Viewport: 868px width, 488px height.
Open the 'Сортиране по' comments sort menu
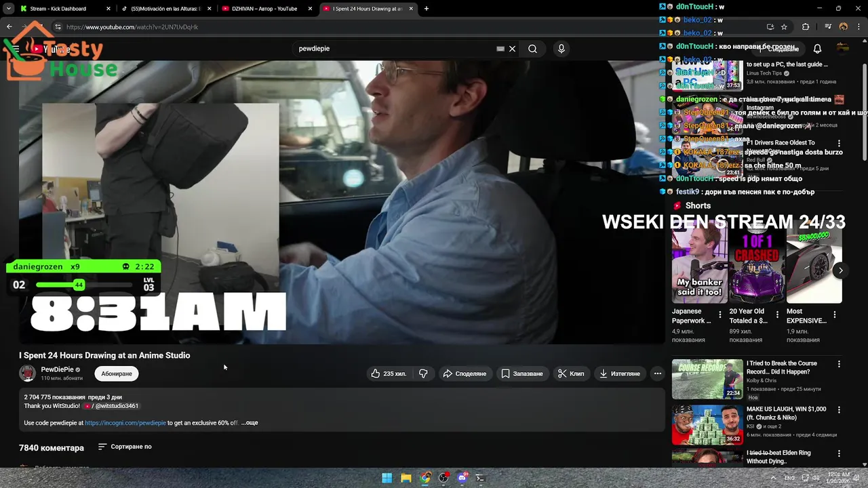tap(125, 447)
